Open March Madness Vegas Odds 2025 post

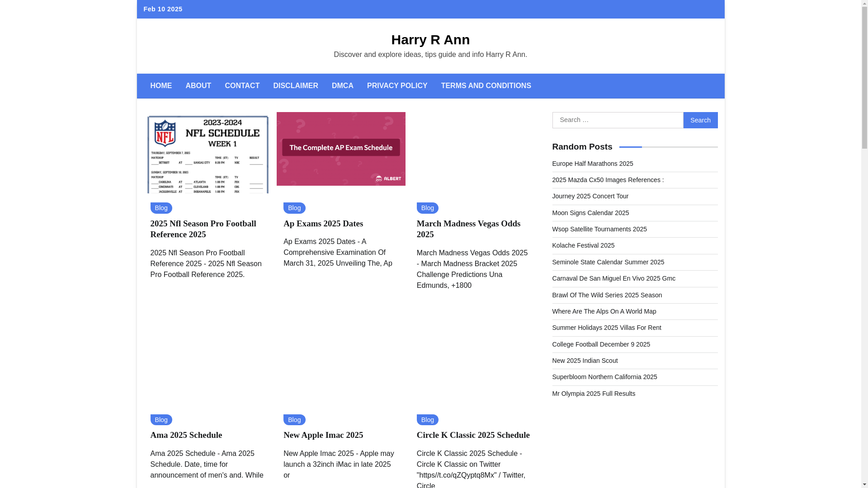click(x=468, y=229)
